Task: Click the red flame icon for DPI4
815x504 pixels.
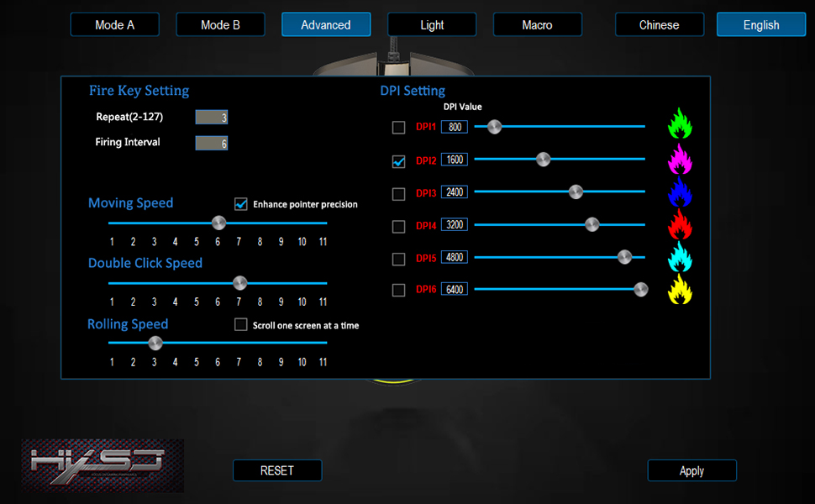Action: (x=680, y=224)
